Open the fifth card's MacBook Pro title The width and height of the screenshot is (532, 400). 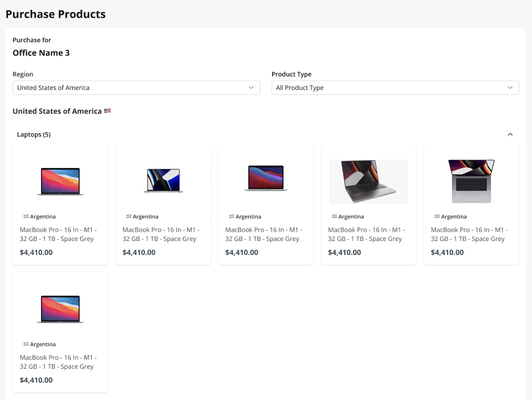(x=469, y=234)
